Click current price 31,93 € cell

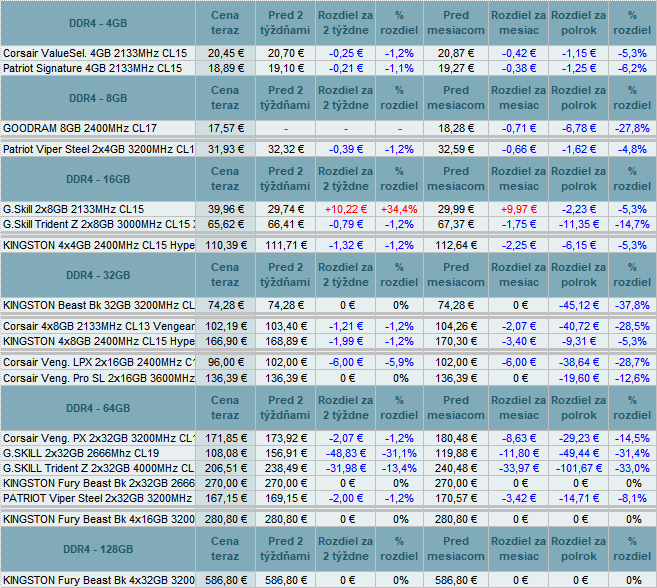[225, 149]
